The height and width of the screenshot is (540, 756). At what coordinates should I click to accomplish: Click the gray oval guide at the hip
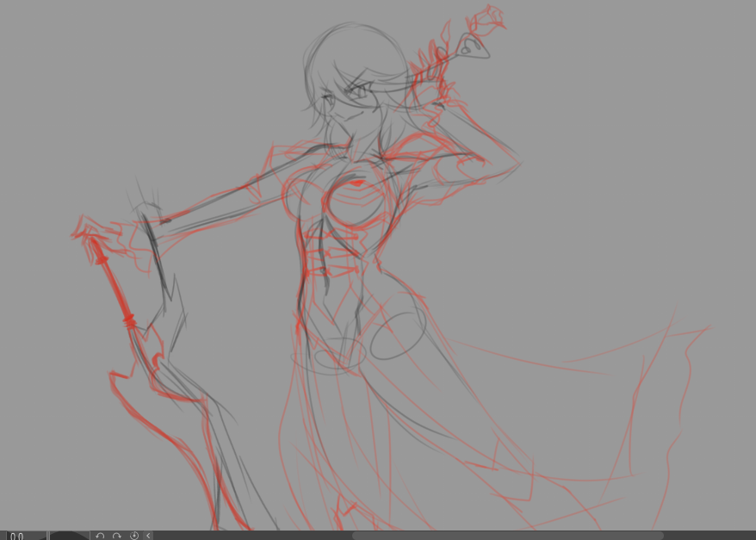tap(397, 335)
